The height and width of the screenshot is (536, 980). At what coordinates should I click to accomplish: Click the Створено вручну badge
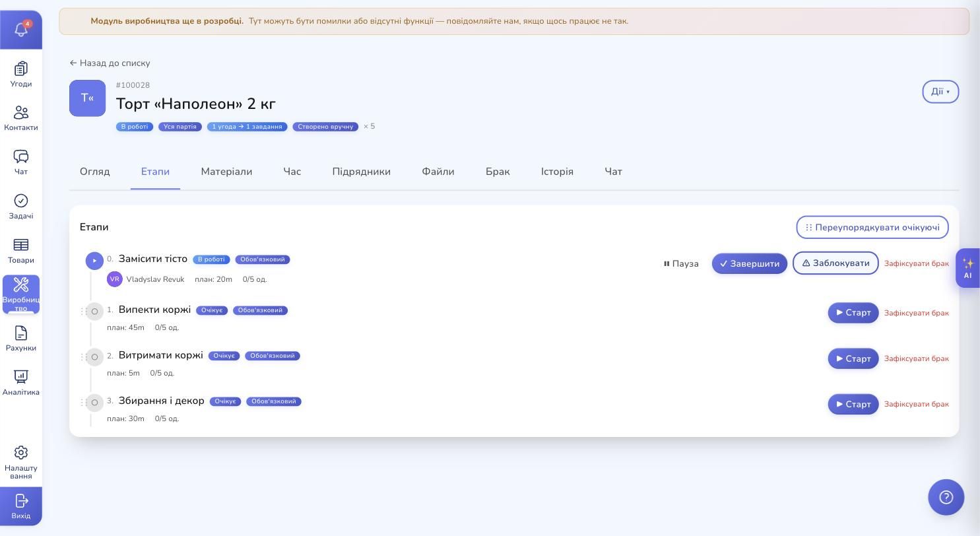click(x=325, y=127)
